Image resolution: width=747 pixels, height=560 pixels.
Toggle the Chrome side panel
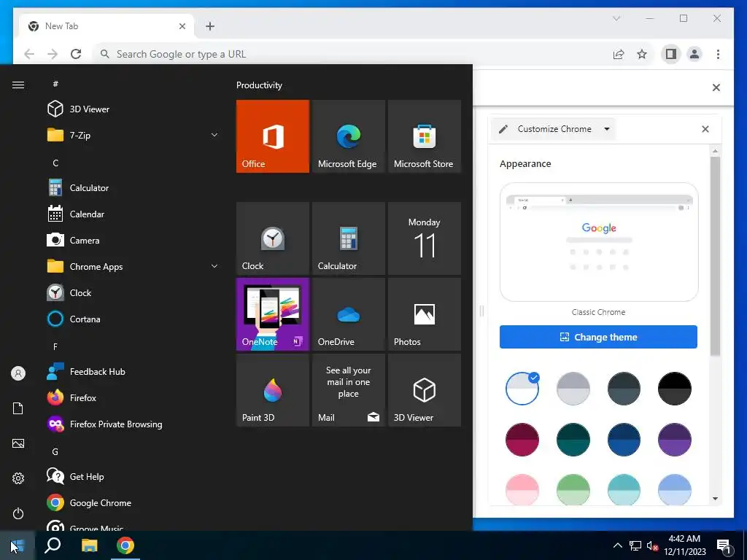671,54
